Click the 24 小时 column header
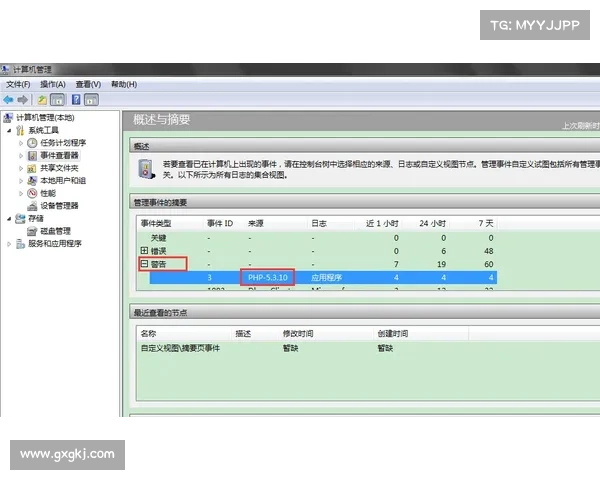The image size is (600, 480). (x=426, y=224)
